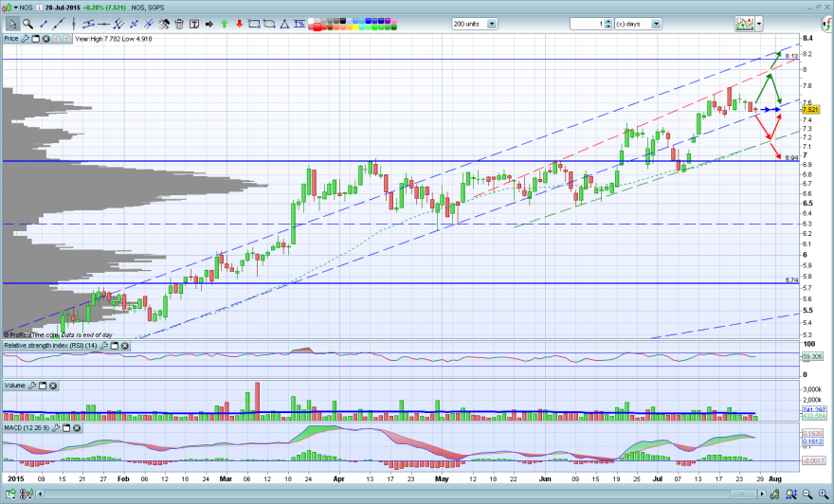Expand the chart style dropdown arrow
The width and height of the screenshot is (834, 504).
(x=759, y=24)
